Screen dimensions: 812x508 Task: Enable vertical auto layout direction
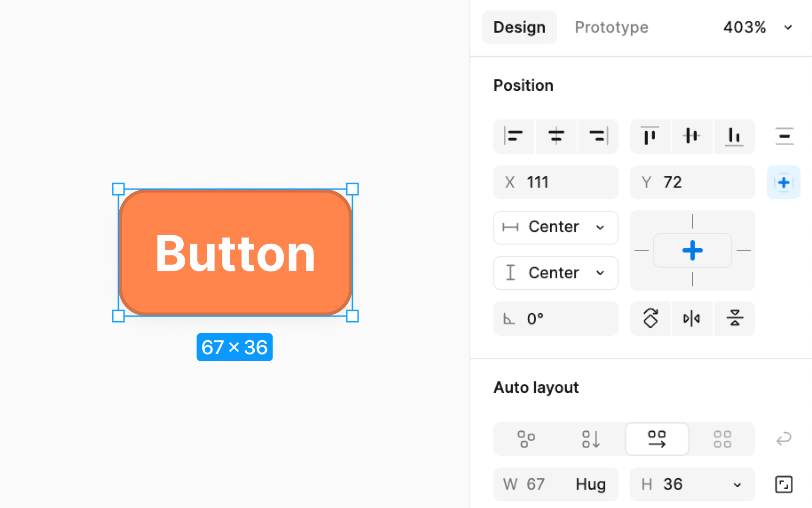tap(591, 439)
